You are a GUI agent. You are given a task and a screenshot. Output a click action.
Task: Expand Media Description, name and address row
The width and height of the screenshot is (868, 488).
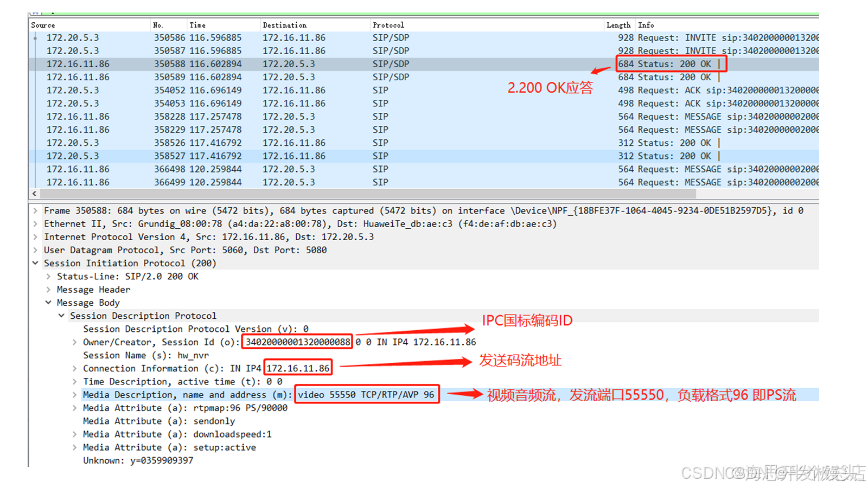[x=74, y=395]
